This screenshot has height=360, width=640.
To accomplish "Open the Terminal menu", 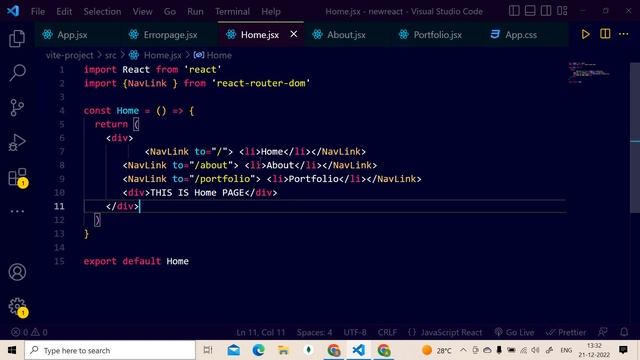I will (x=232, y=11).
